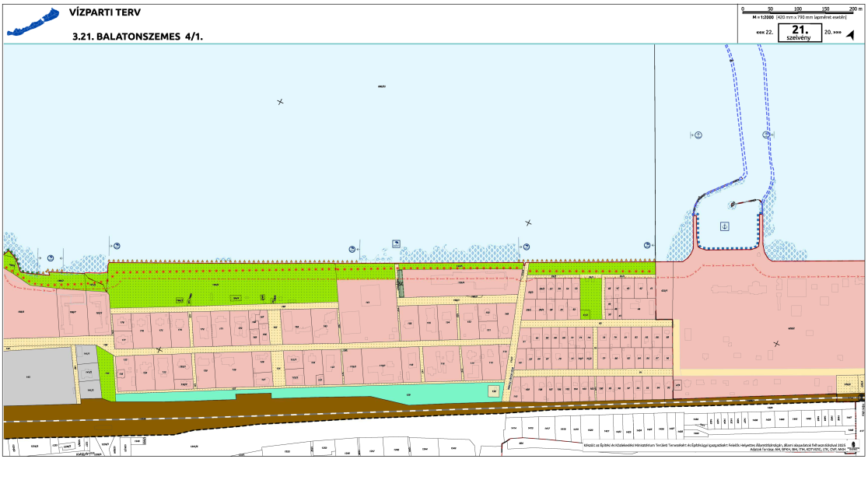The width and height of the screenshot is (868, 480).
Task: Select the "21. szelvény" sheet number box
Action: click(799, 32)
